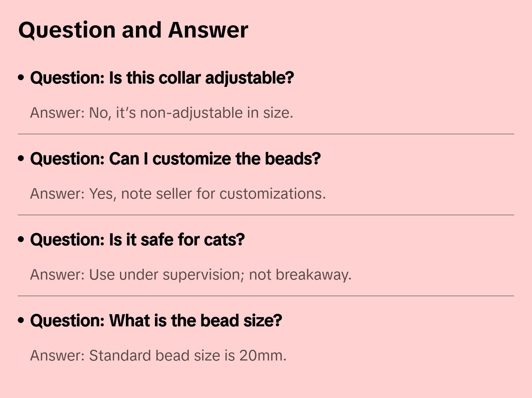The width and height of the screenshot is (532, 398).
Task: Select the "Standard bead size is 20mm" answer
Action: 158,356
